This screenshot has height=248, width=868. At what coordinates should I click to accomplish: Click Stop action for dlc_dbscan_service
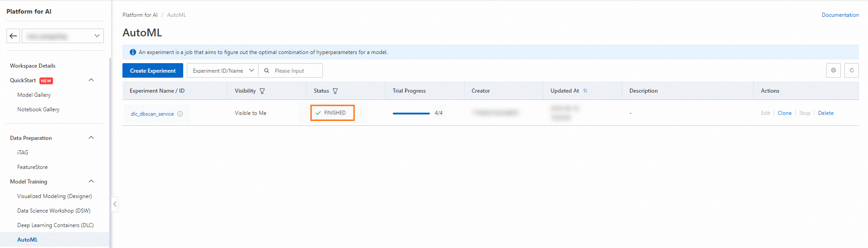805,113
